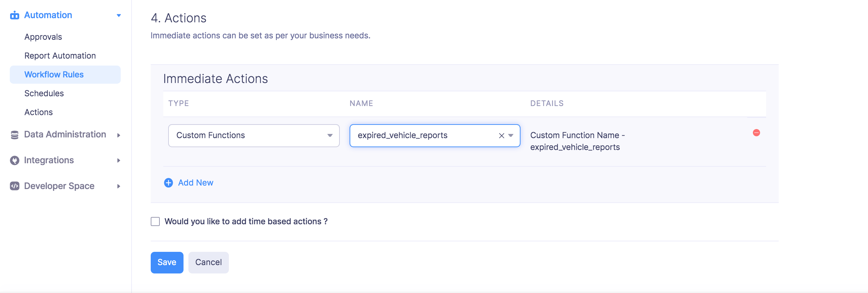Expand the Developer Space section arrow
The image size is (868, 293).
(x=119, y=186)
